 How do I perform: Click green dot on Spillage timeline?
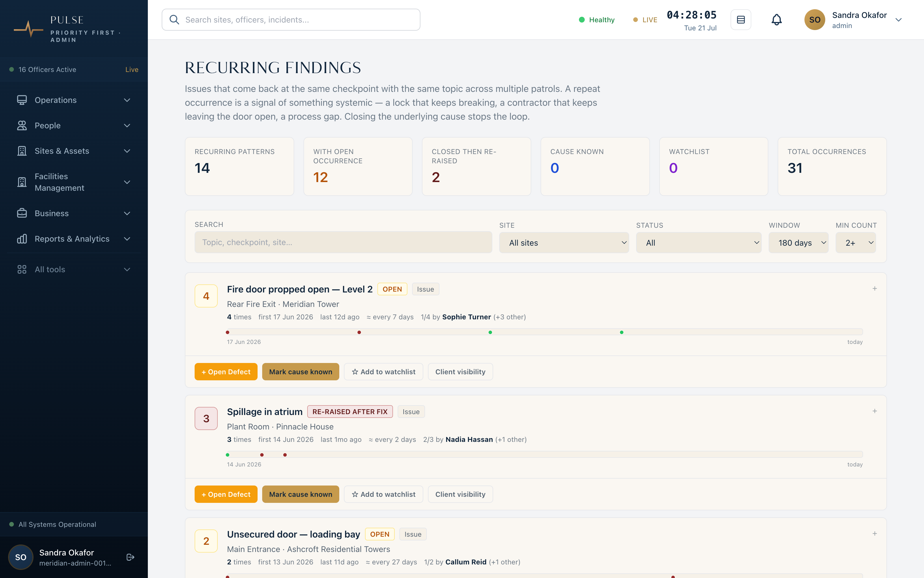228,455
